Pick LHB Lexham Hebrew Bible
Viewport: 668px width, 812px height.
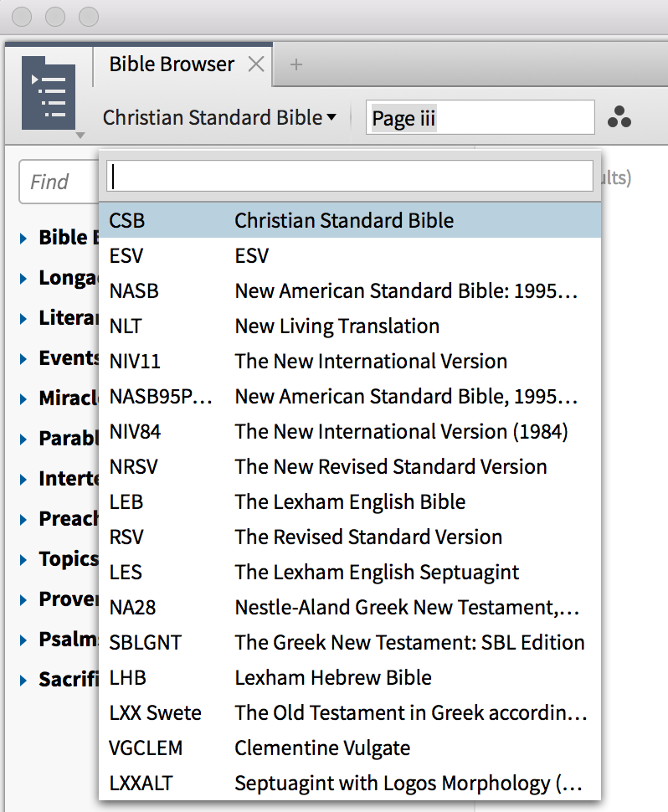click(350, 678)
